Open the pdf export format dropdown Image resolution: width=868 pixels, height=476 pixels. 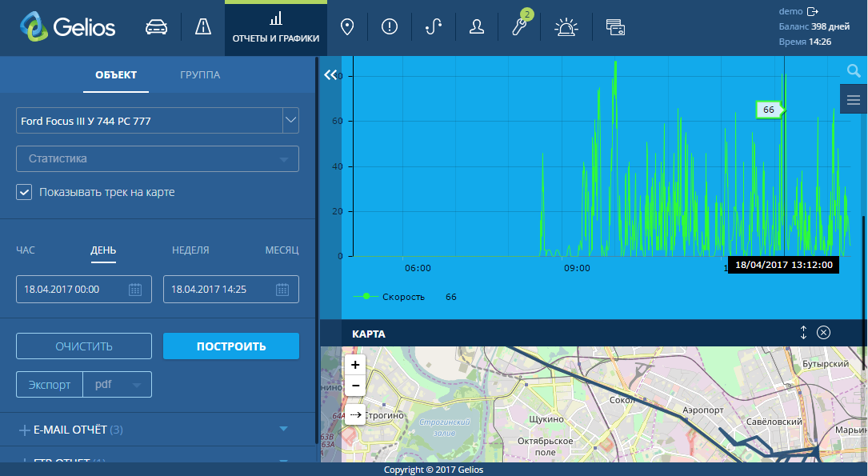[x=118, y=384]
